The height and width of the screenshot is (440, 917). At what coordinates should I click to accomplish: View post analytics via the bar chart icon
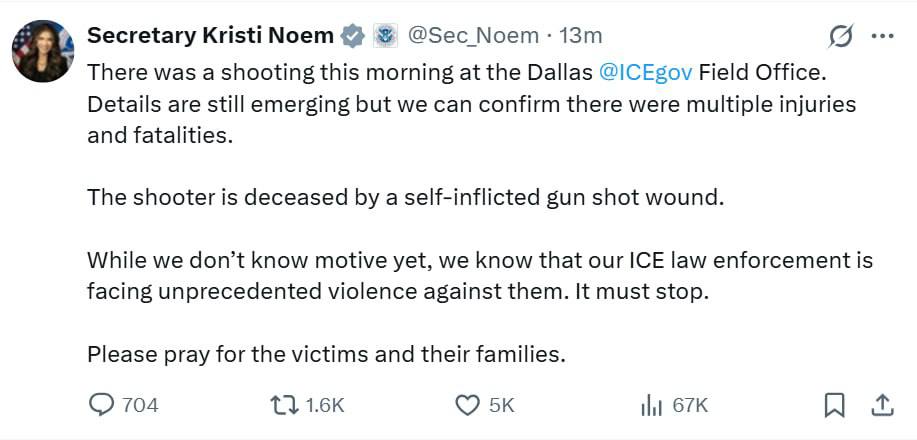[651, 405]
